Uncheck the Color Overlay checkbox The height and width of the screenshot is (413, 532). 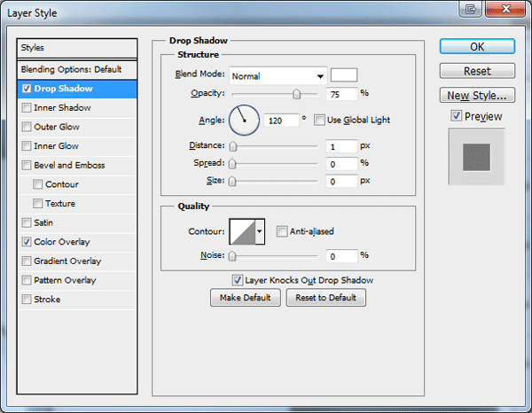pos(27,242)
